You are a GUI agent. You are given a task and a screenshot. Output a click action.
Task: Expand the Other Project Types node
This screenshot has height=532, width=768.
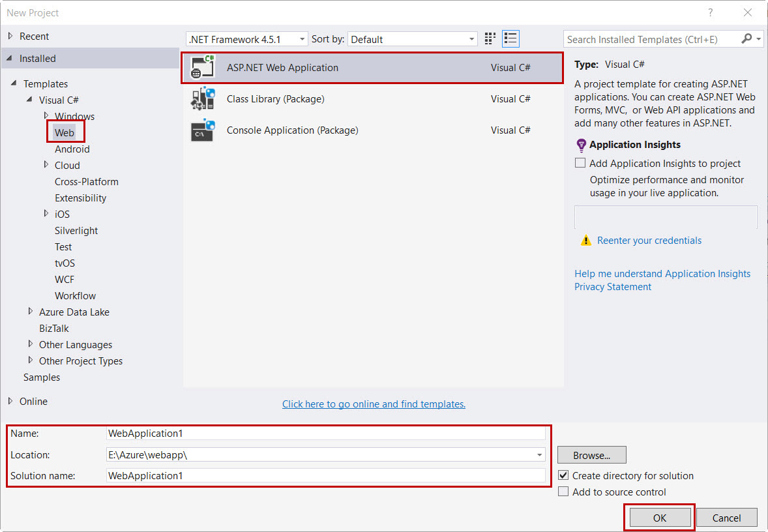click(x=31, y=361)
